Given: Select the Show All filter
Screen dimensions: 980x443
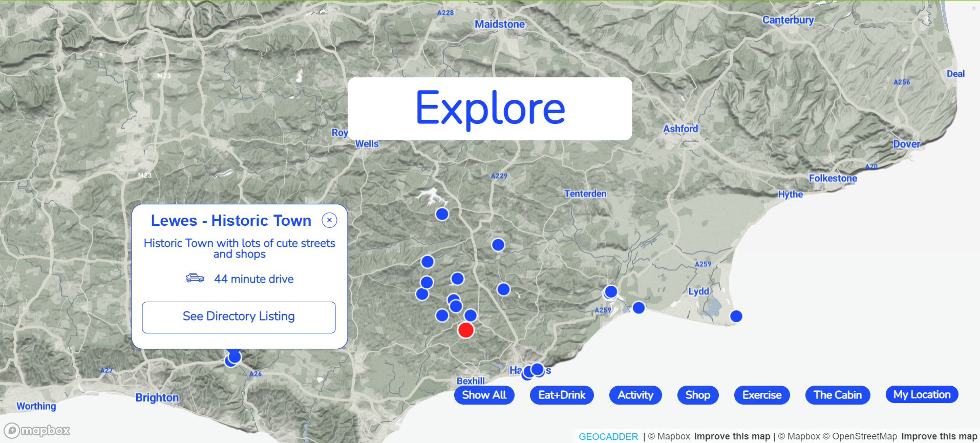Looking at the screenshot, I should point(484,395).
